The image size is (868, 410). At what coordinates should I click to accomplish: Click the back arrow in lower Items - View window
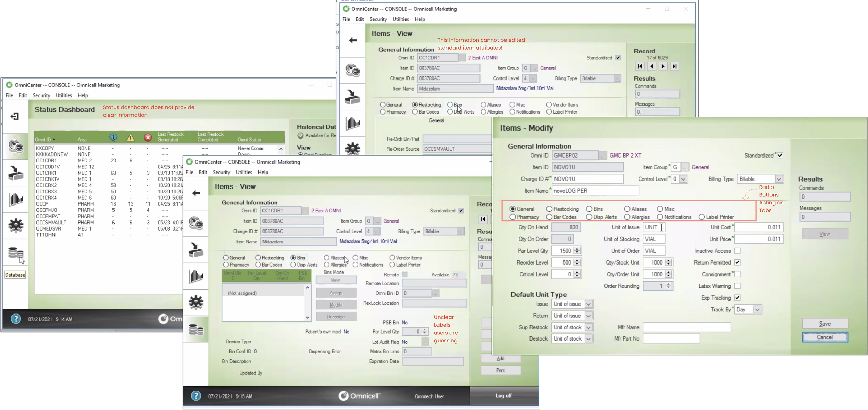click(x=196, y=193)
